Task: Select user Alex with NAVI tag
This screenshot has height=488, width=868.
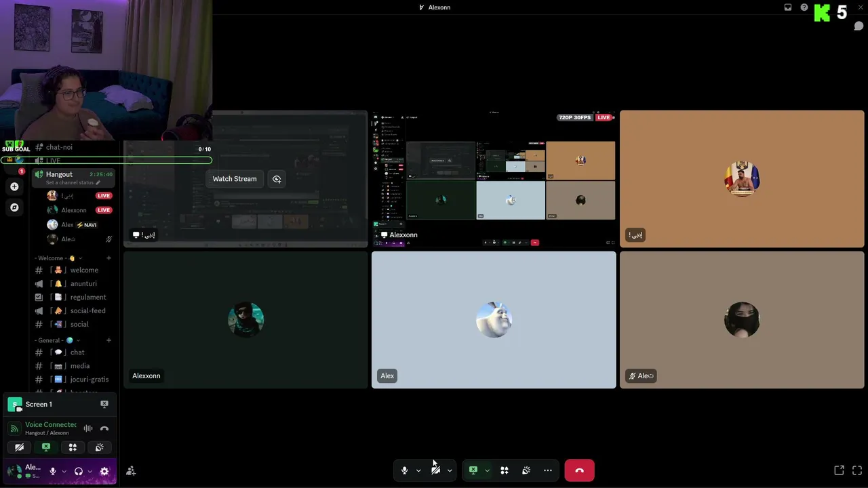Action: pyautogui.click(x=73, y=224)
